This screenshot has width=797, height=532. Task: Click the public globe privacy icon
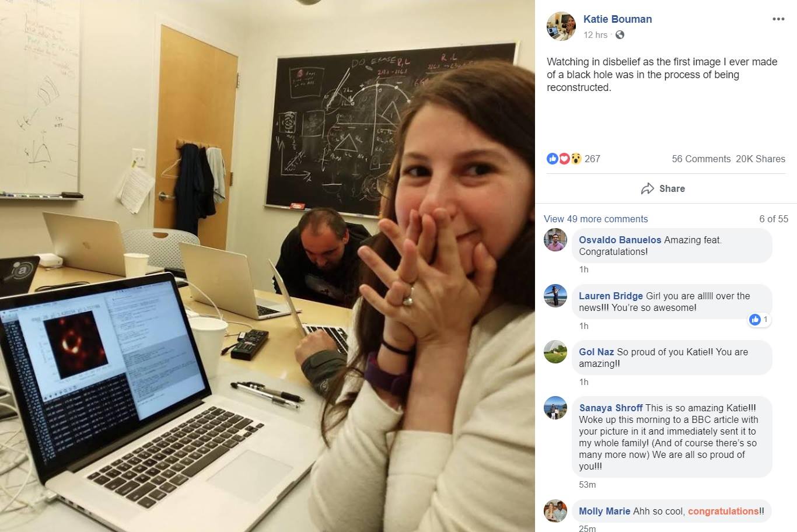(x=620, y=35)
